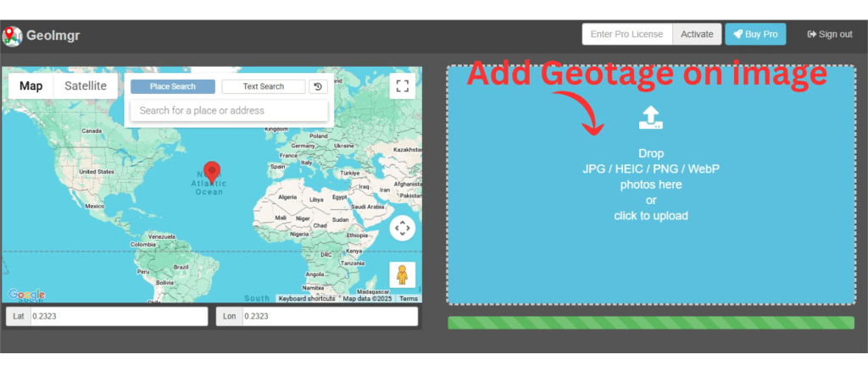Screen dimensions: 868x371
Task: Click the 'Türkiye' map label
Action: pyautogui.click(x=350, y=173)
